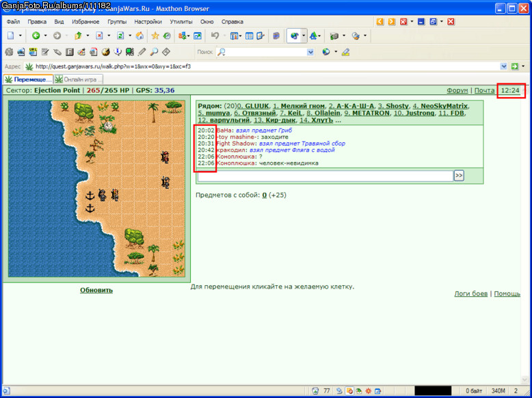532x398 pixels.
Task: Send chat message with >> button
Action: (x=459, y=176)
